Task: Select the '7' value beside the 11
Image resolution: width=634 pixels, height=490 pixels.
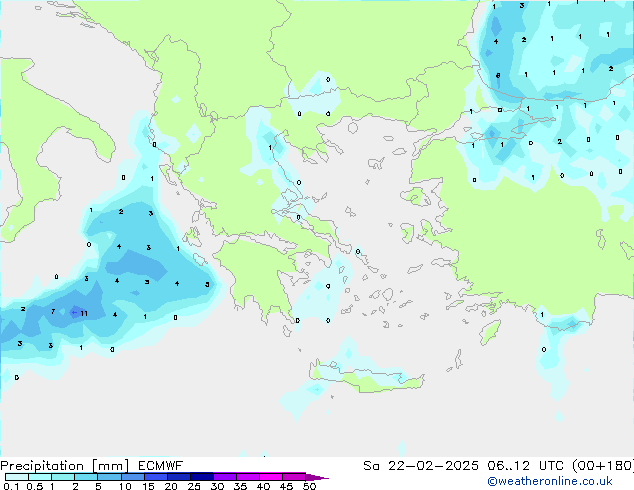Action: click(53, 311)
